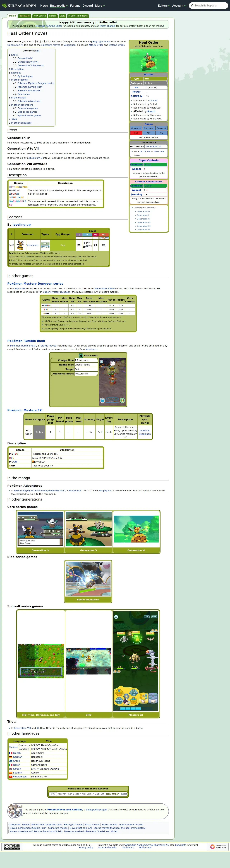Viewport: 230px width, 868px height.
Task: Open the Defend Order link
Action: [x=116, y=45]
